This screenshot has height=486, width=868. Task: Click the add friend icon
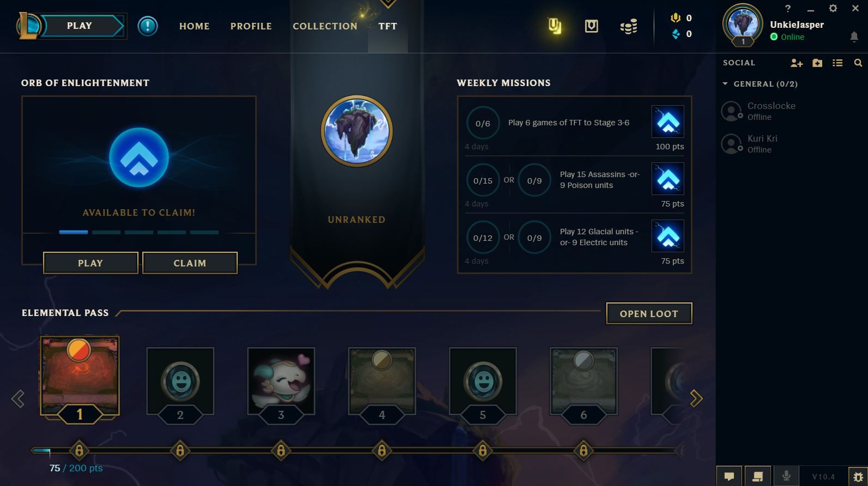click(x=796, y=63)
